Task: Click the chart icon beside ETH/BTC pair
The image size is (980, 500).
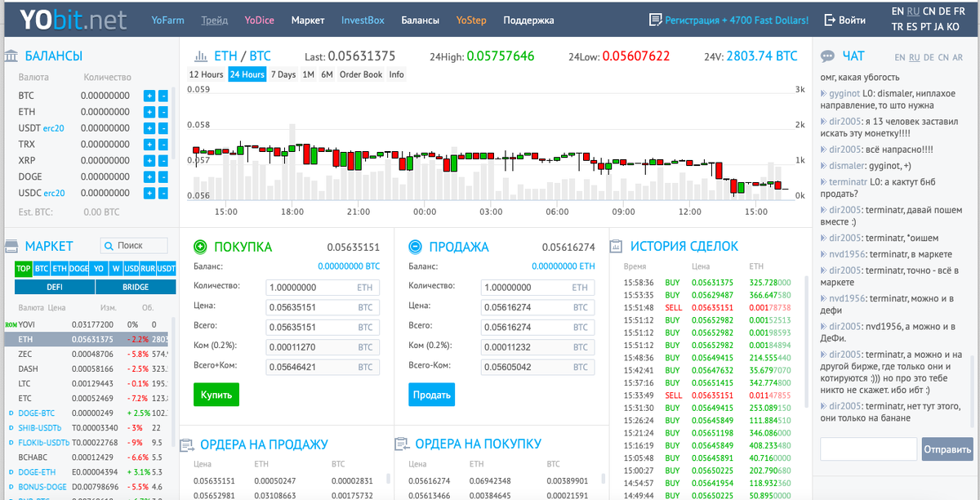Action: point(201,56)
